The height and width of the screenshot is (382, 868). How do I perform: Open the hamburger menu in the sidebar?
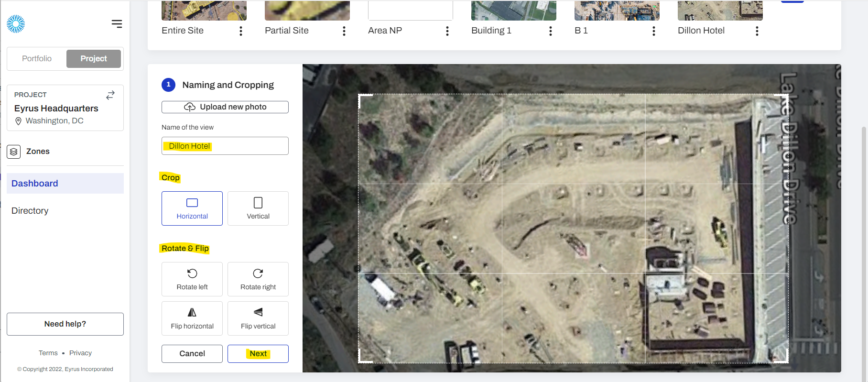click(x=117, y=24)
